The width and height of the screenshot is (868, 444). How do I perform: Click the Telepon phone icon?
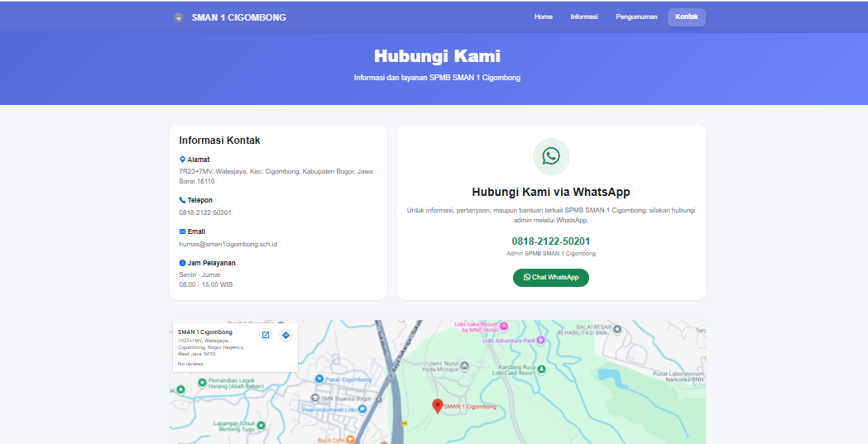click(182, 200)
